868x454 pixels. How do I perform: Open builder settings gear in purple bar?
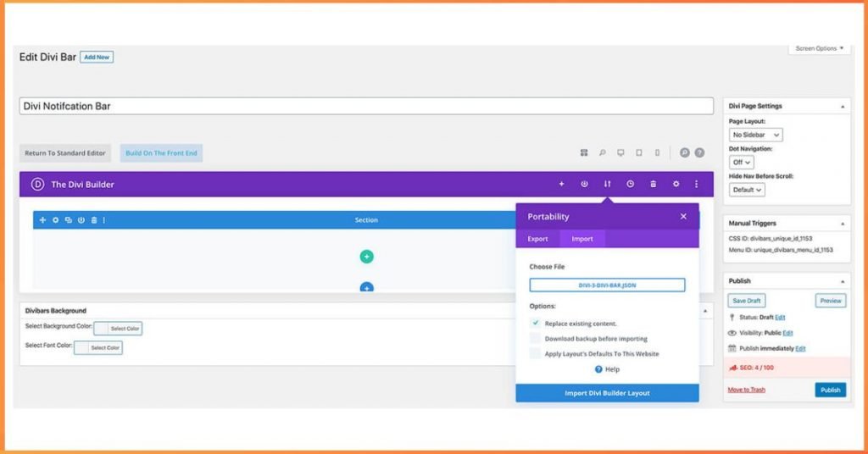(676, 184)
